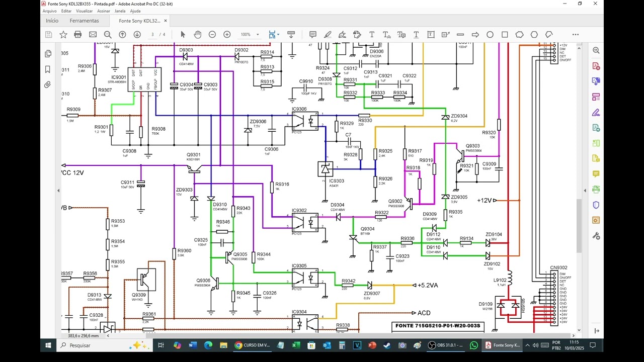Open page thumbnails in left panel

click(x=48, y=54)
